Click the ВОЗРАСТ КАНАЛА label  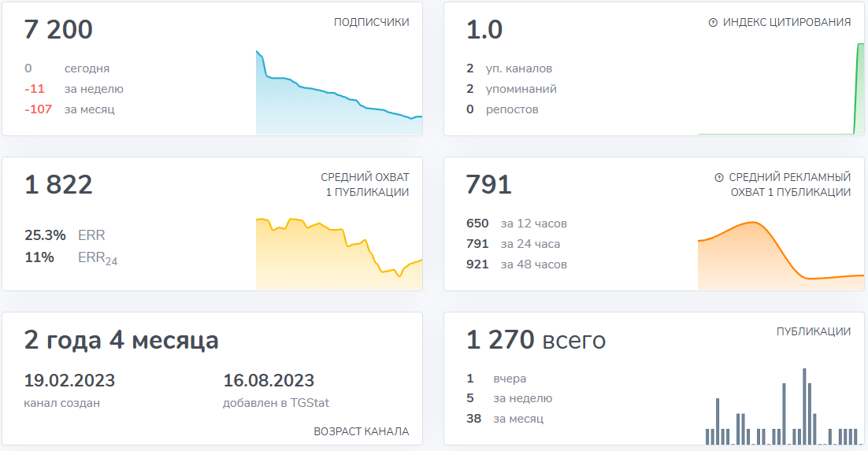click(361, 431)
